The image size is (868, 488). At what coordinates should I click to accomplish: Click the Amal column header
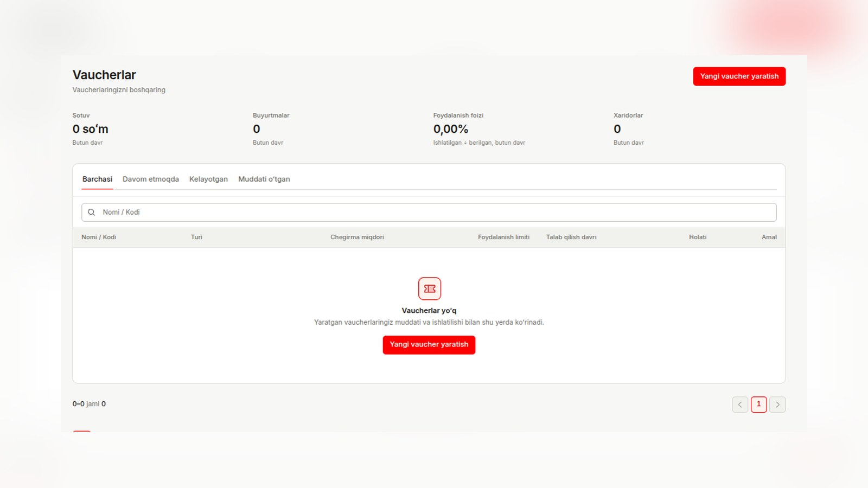769,237
